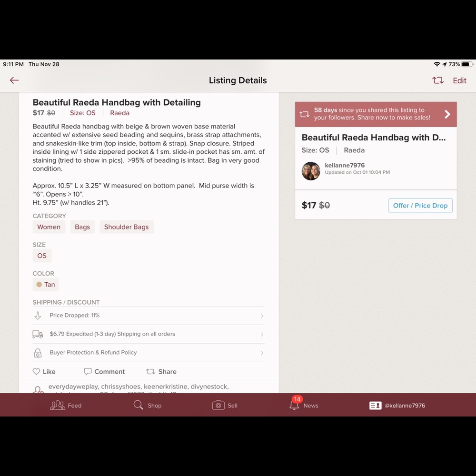The image size is (476, 476).
Task: Open the @kellanne7976 profile tab
Action: (x=397, y=406)
